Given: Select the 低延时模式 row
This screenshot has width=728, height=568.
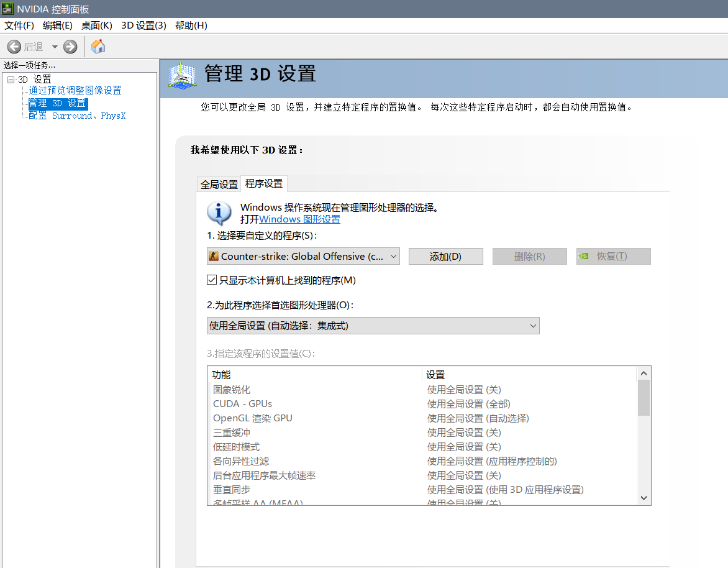Looking at the screenshot, I should (422, 447).
